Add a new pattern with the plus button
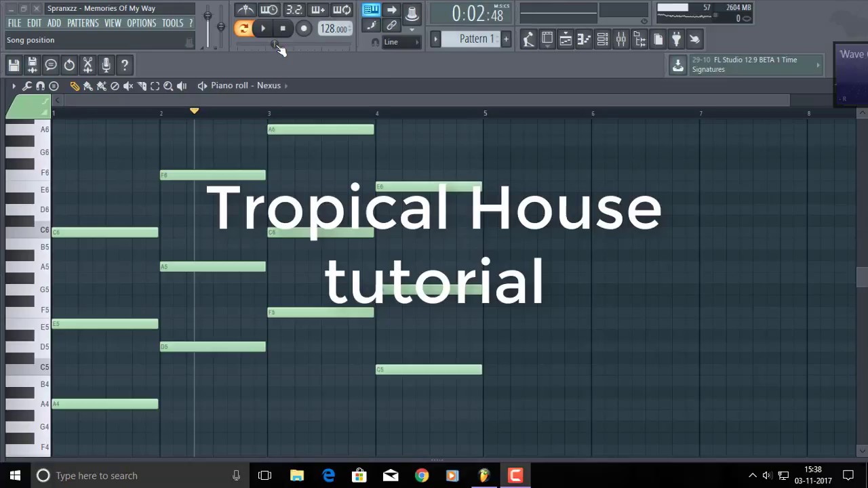The width and height of the screenshot is (868, 488). [506, 39]
